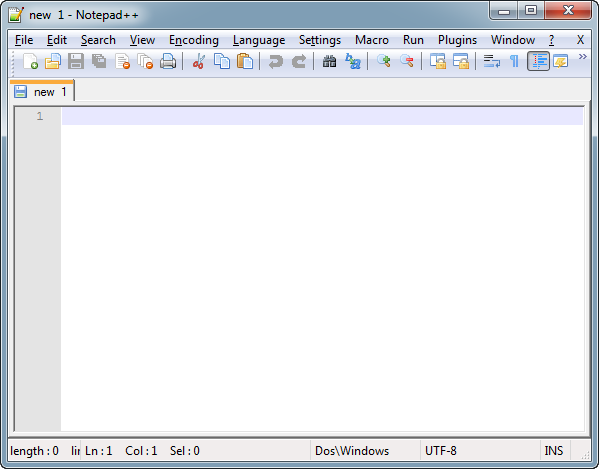Open the File menu
Screen dimensions: 599x469
pyautogui.click(x=24, y=40)
